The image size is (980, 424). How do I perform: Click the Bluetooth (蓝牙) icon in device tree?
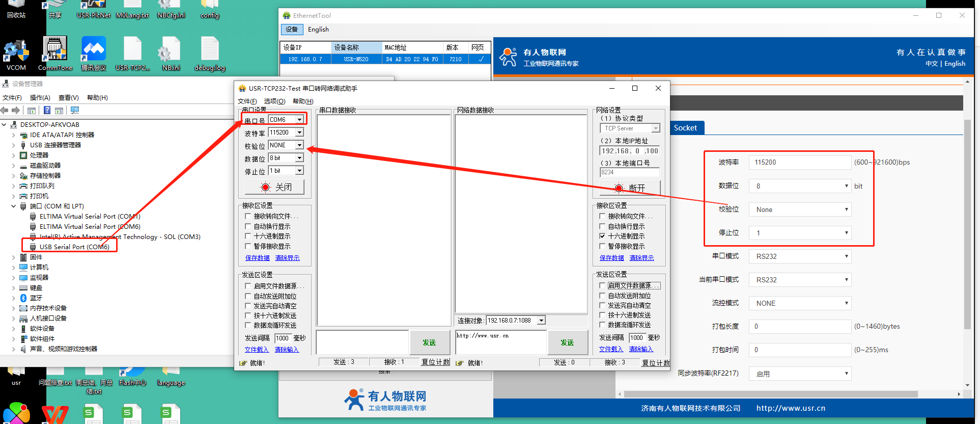[23, 298]
